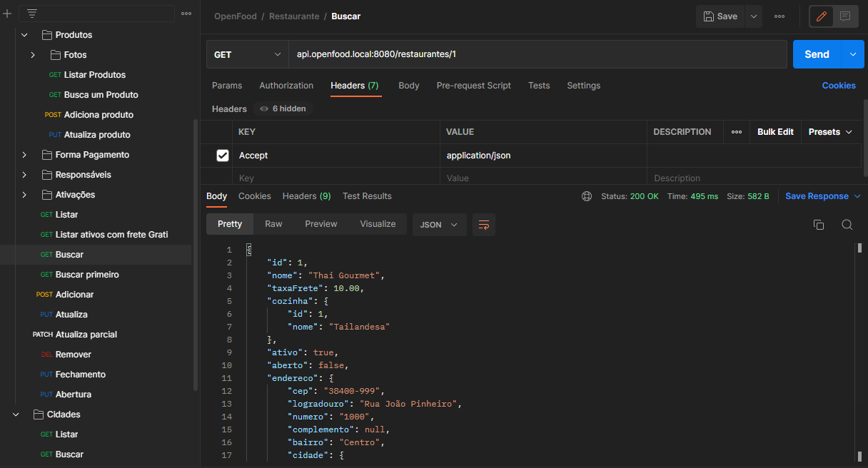Uncheck the Accept header checkbox
Screen dimensions: 868x468
tap(223, 155)
